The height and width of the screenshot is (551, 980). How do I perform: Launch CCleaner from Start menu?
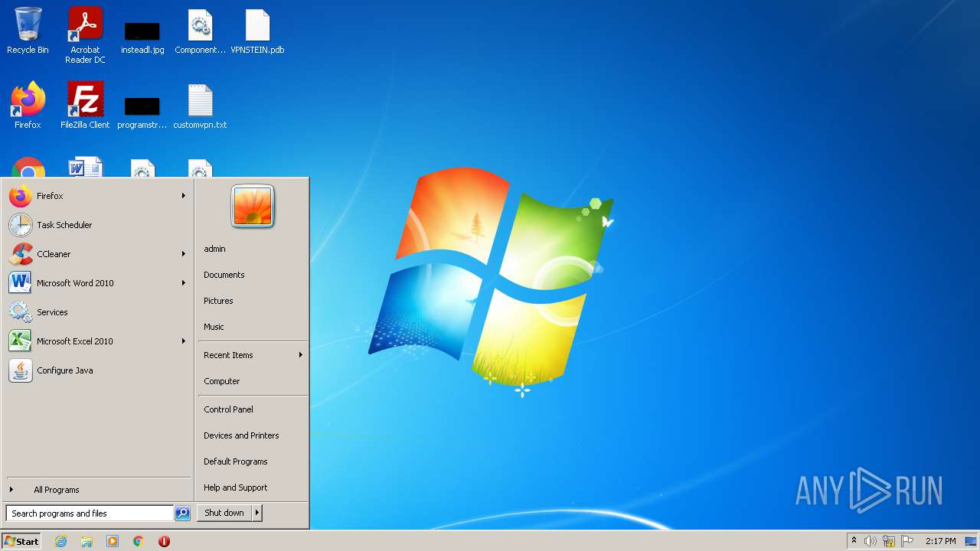98,254
